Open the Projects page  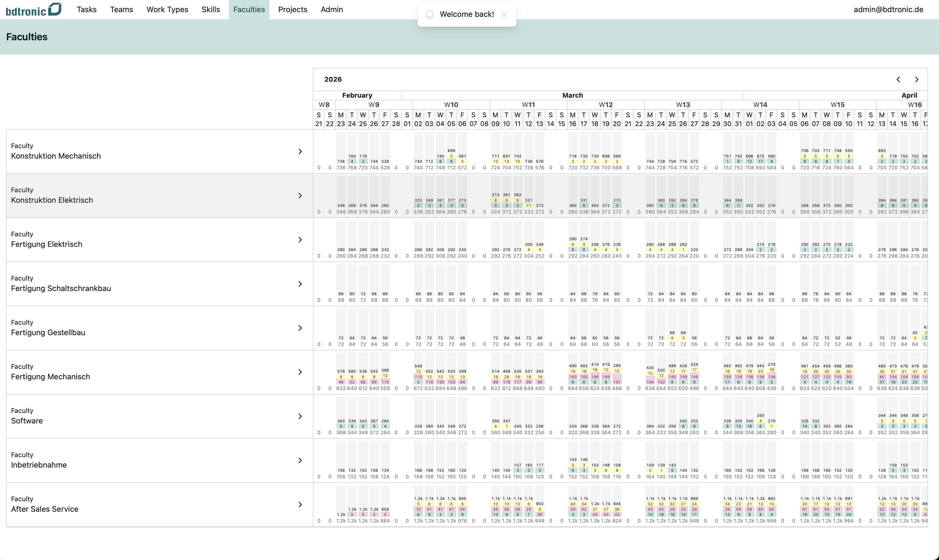point(293,9)
